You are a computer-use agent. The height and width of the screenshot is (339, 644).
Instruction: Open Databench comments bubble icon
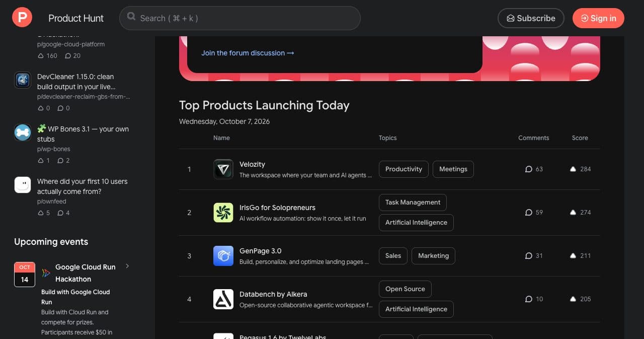pos(529,299)
